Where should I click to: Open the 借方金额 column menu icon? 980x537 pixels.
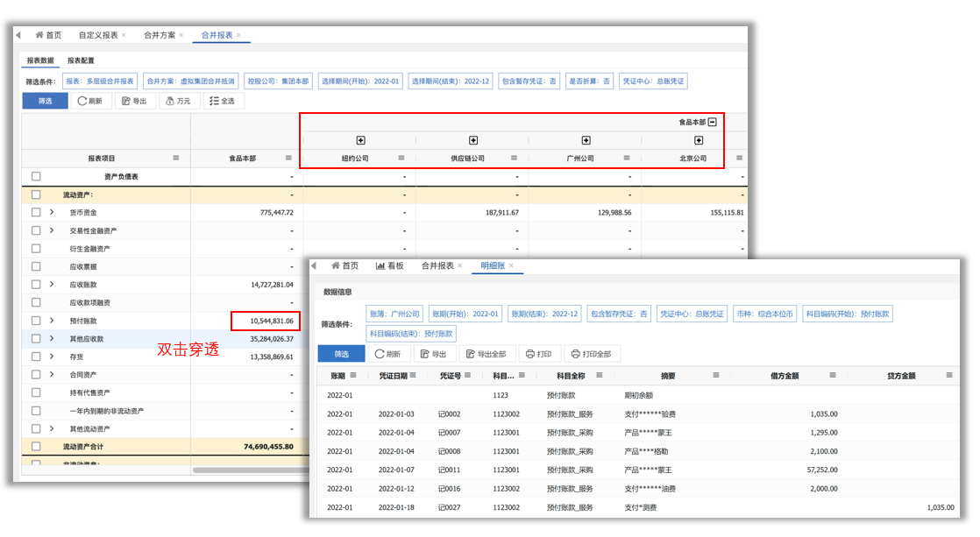(x=833, y=375)
